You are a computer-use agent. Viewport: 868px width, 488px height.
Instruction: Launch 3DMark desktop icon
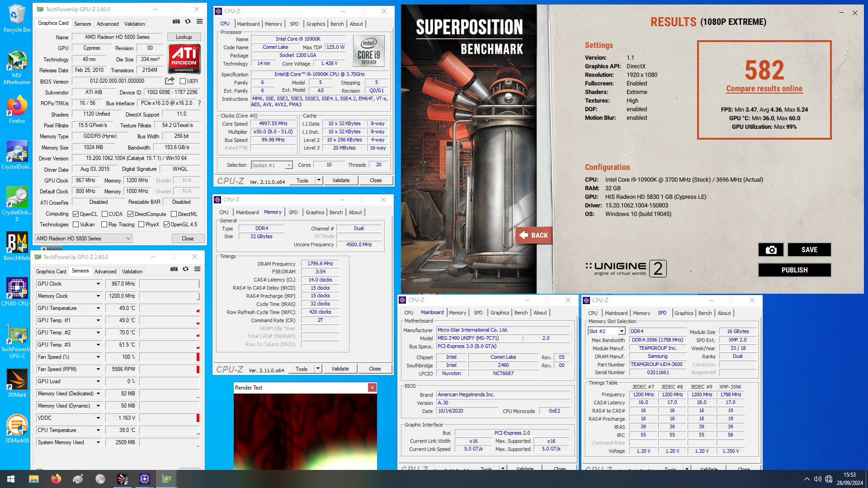click(x=17, y=383)
